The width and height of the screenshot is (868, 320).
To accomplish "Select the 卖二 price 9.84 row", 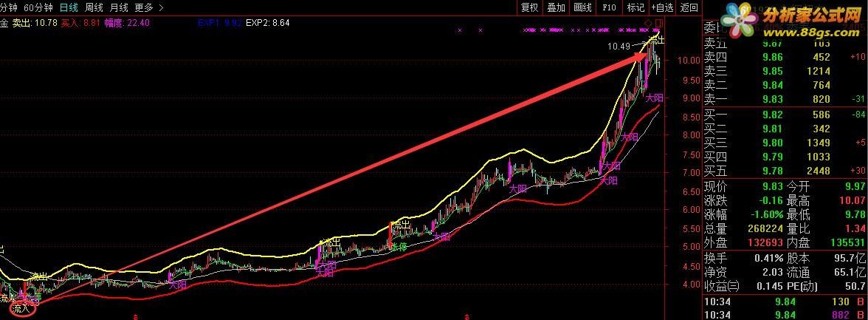I will pos(785,85).
